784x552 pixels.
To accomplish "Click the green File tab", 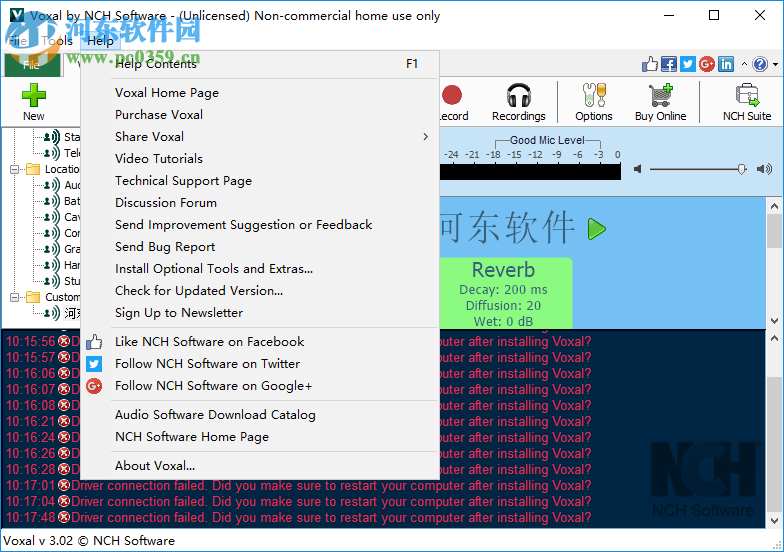I will (x=32, y=64).
